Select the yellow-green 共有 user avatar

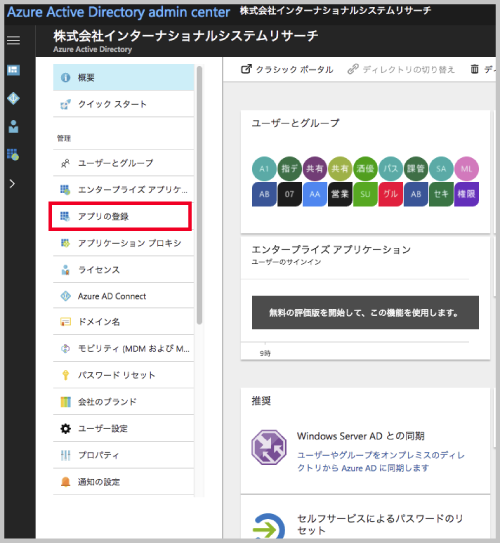[x=340, y=169]
